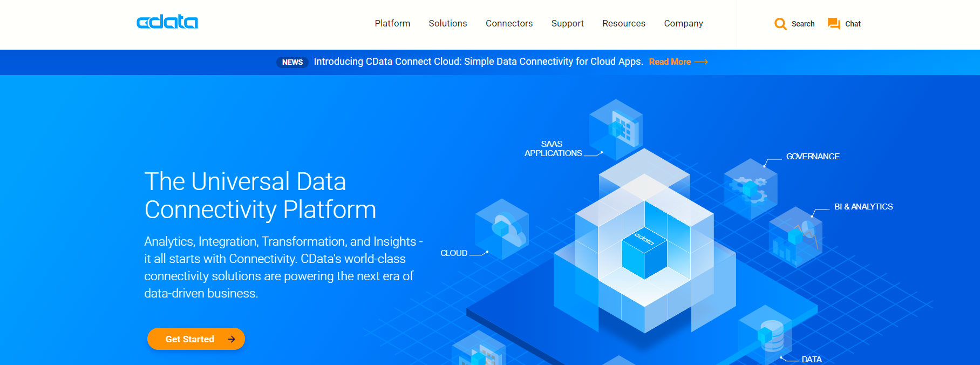Click the NEWS badge in banner

click(292, 62)
